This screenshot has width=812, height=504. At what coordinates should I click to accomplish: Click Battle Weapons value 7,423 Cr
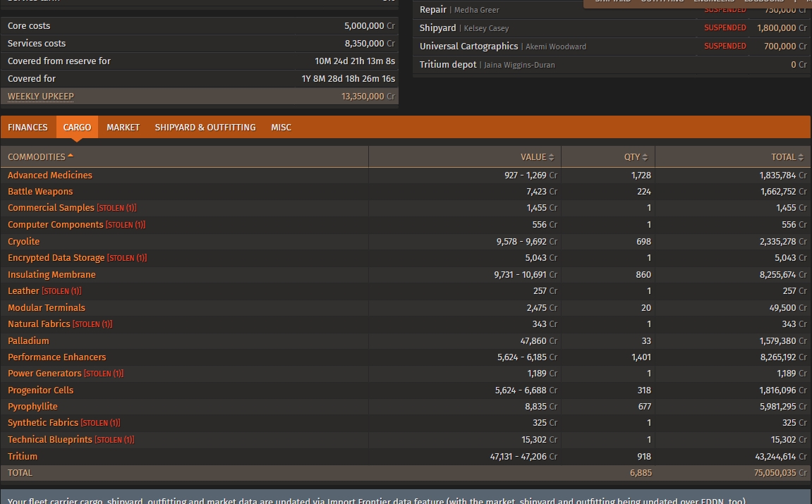pyautogui.click(x=542, y=192)
